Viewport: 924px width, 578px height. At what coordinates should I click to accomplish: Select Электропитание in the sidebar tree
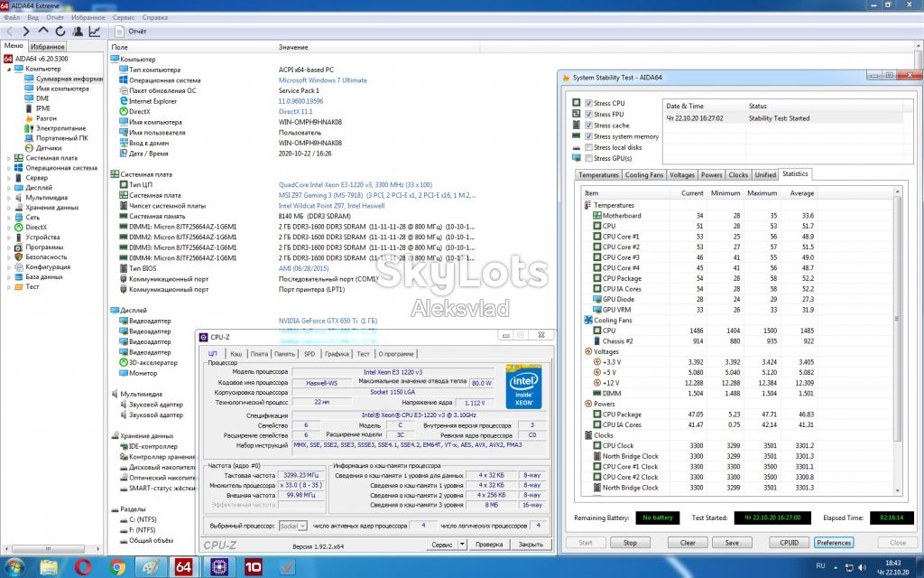pos(60,128)
